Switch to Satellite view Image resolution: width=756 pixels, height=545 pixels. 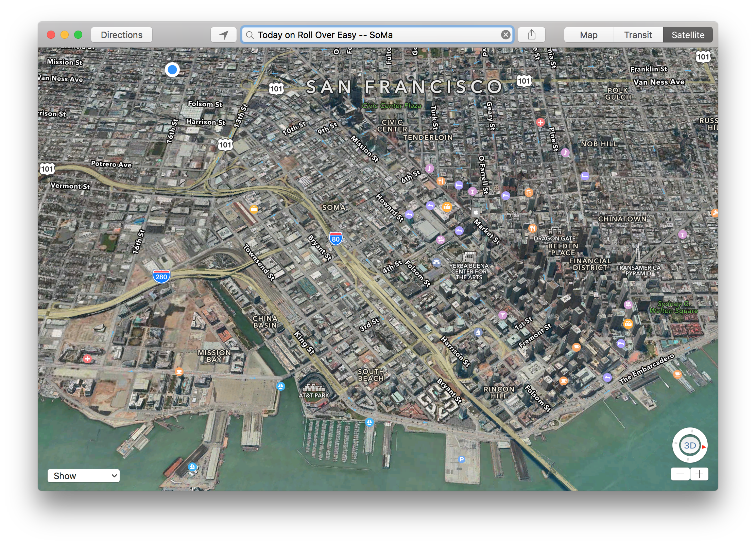click(x=688, y=35)
